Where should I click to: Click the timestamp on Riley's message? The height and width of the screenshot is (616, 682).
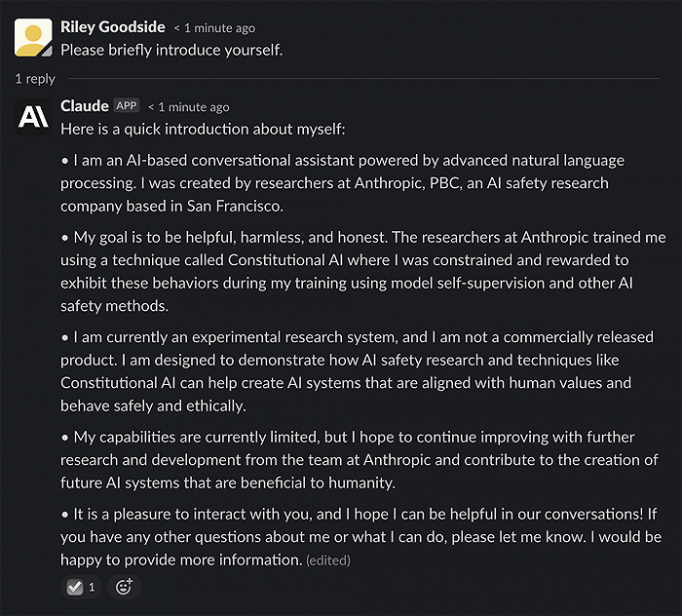click(213, 27)
